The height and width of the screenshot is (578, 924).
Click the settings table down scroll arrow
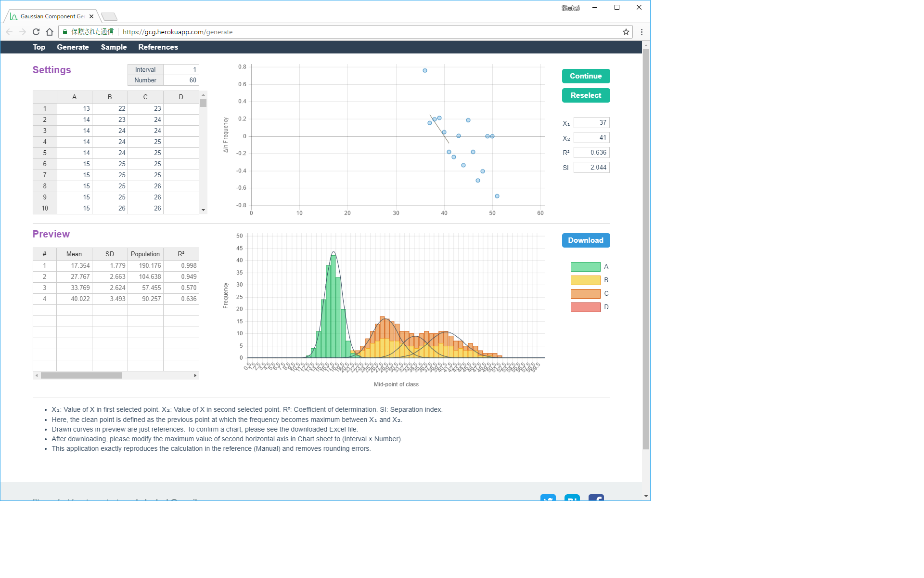tap(203, 210)
